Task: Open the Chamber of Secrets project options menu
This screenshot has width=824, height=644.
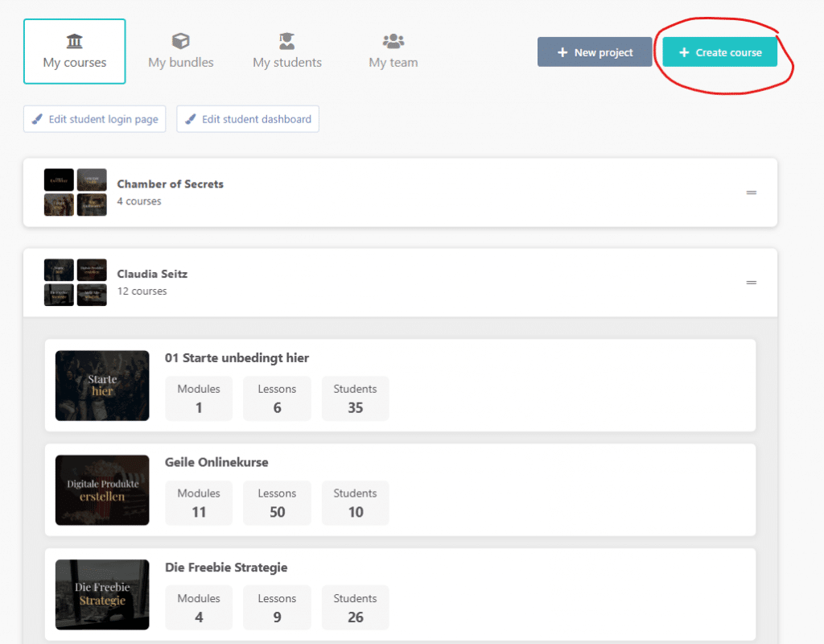Action: click(752, 192)
